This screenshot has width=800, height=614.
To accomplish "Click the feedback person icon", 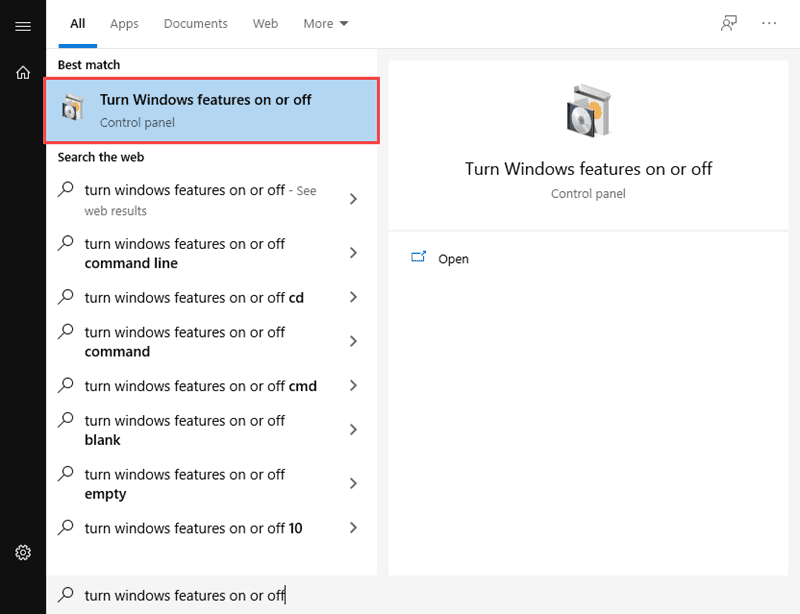I will (729, 23).
